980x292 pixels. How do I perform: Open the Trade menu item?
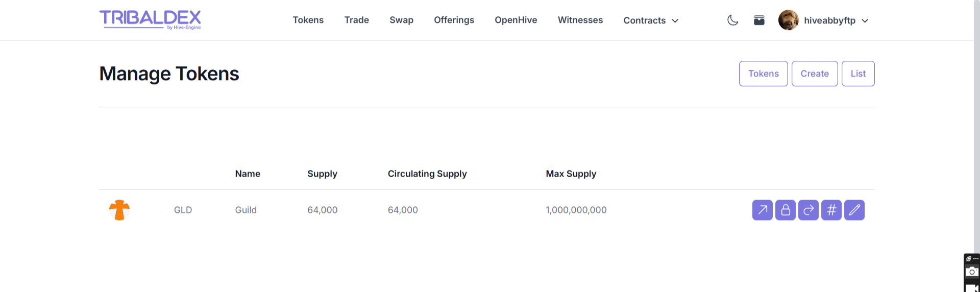(x=356, y=20)
